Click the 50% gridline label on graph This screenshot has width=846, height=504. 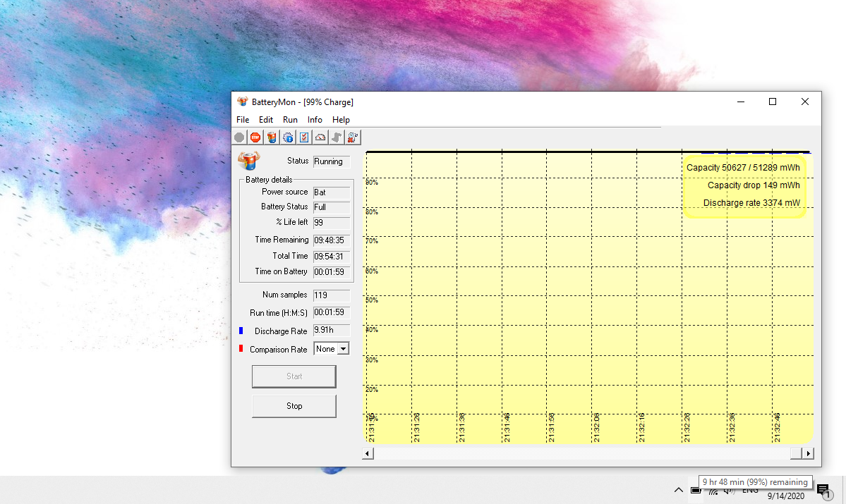[x=372, y=300]
